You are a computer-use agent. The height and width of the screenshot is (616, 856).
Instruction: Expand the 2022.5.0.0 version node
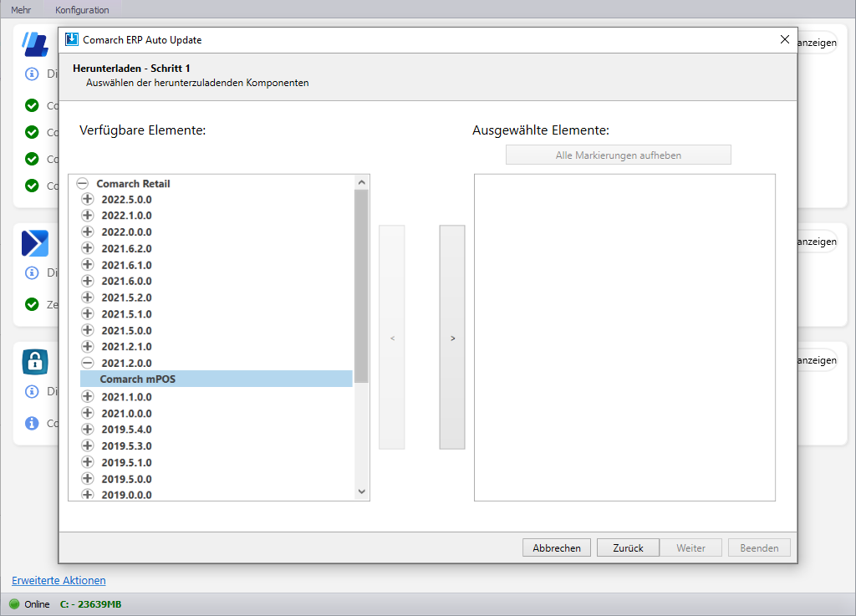[87, 199]
